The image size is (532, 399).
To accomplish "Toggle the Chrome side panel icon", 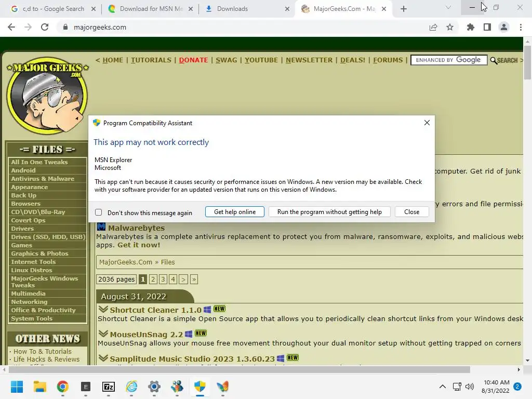I will [x=487, y=27].
